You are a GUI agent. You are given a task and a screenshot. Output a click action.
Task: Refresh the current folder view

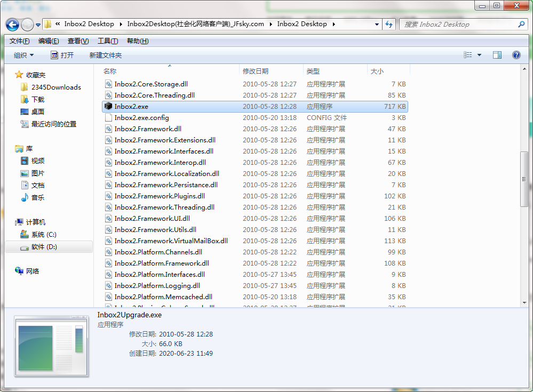click(x=389, y=24)
